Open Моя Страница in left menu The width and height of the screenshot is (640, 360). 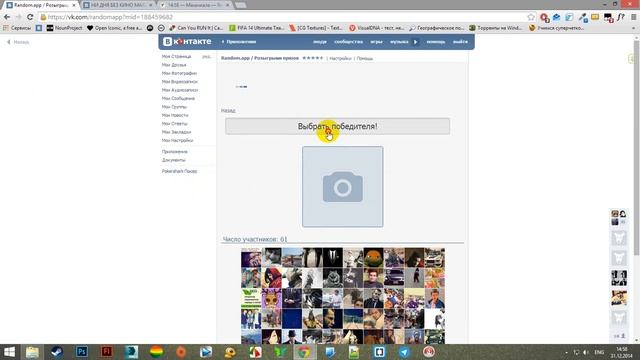click(176, 56)
